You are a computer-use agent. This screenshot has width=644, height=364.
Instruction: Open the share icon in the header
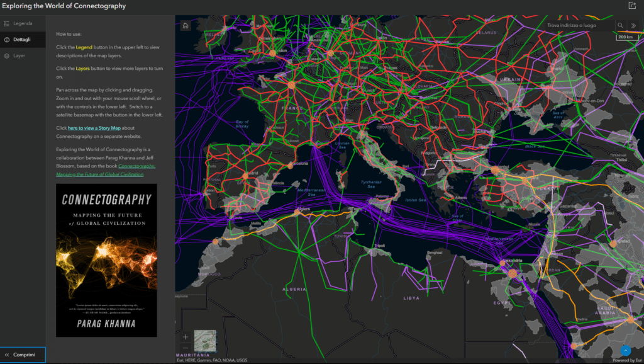coord(631,6)
